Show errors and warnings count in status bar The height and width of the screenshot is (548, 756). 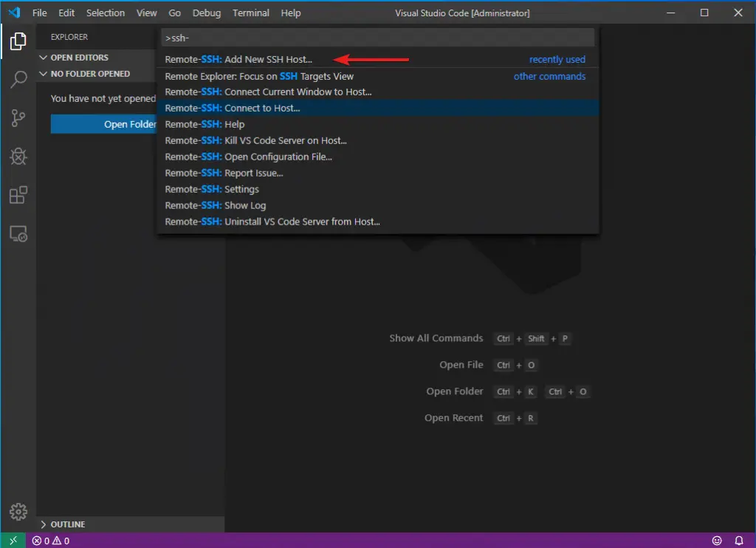(51, 541)
